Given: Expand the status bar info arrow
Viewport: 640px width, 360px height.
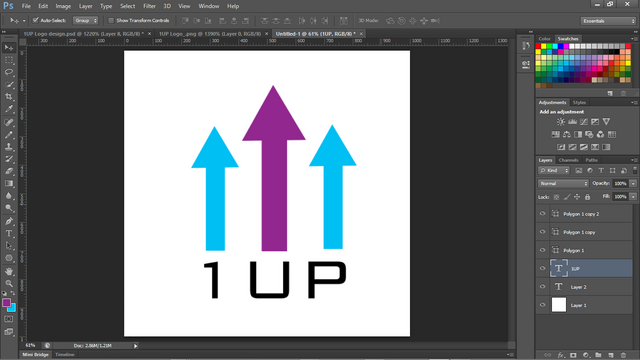Looking at the screenshot, I should [136, 346].
